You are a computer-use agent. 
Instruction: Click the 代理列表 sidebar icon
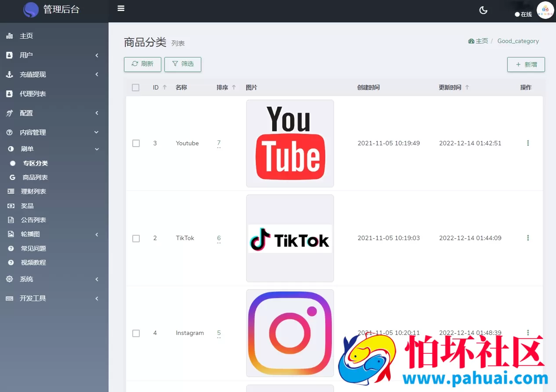(x=9, y=94)
